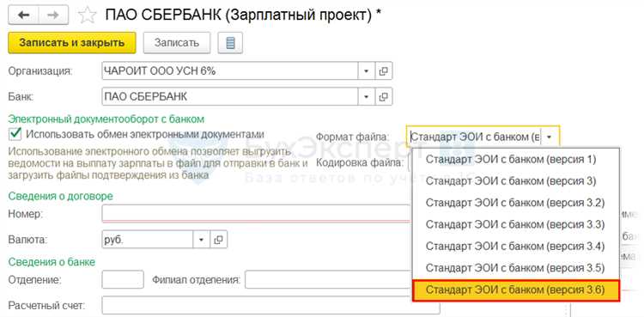Image resolution: width=644 pixels, height=317 pixels.
Task: Select Стандарт ЭОИ с банком (версия 3.2)
Action: coord(515,203)
